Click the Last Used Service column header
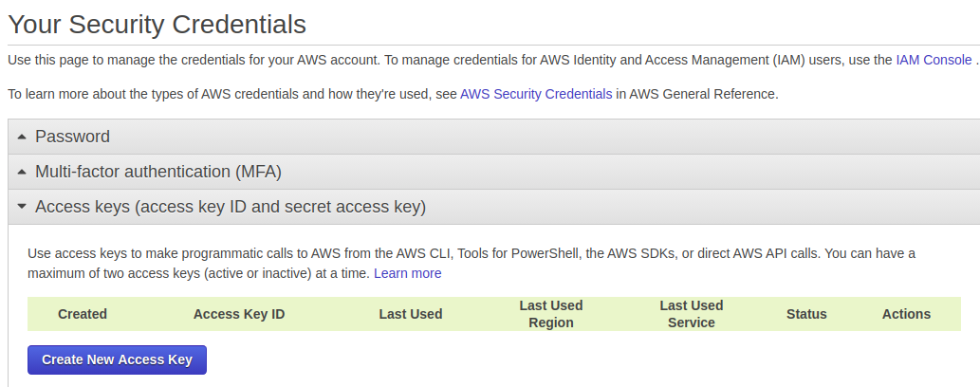Image resolution: width=980 pixels, height=387 pixels. [692, 314]
